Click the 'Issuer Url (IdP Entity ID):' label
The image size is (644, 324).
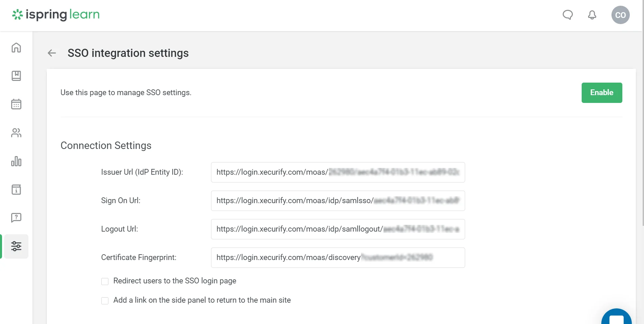pos(142,172)
